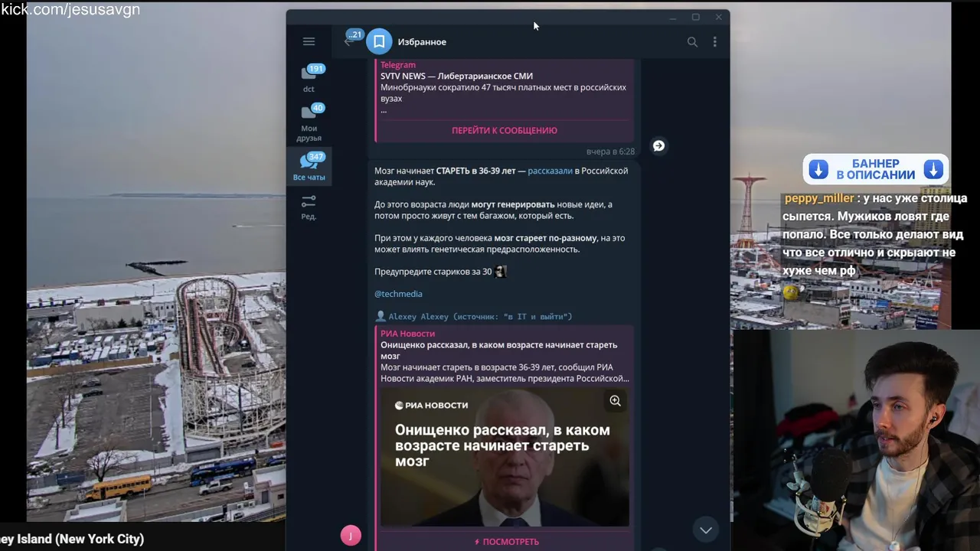Click the Coney Island location caption

tap(72, 539)
